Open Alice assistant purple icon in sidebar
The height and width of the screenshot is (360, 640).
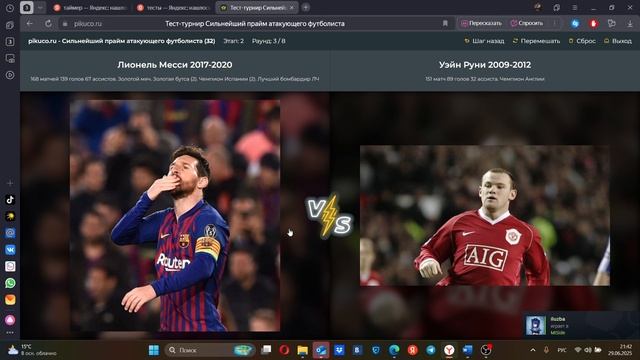(x=10, y=320)
